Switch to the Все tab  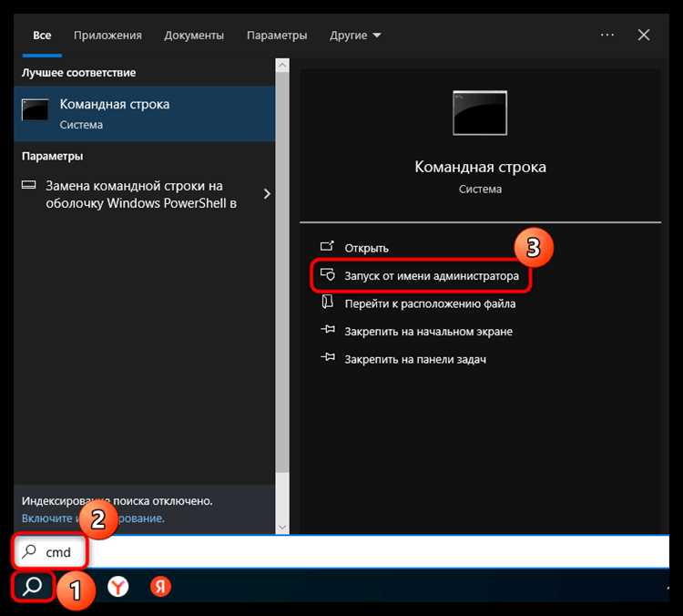click(42, 36)
